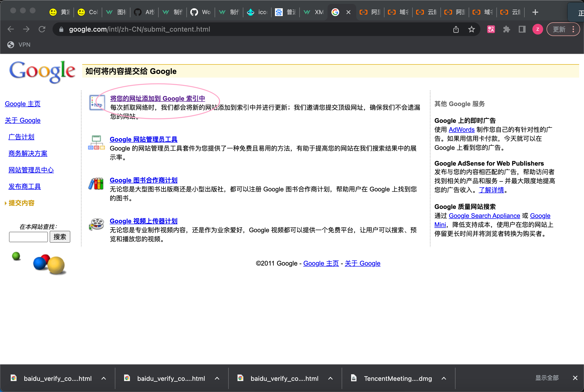The height and width of the screenshot is (392, 584).
Task: Click the address bar URL
Action: coord(140,29)
